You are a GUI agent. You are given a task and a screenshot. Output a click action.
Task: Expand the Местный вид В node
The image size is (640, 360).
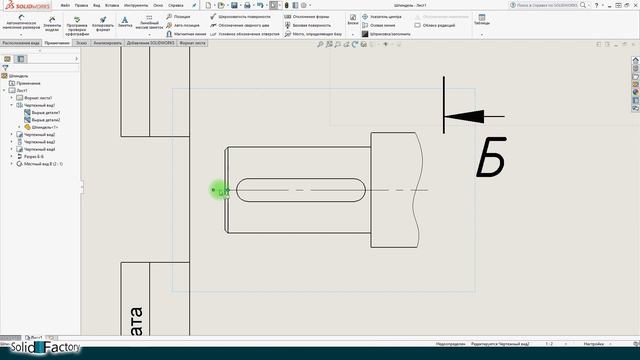(11, 164)
